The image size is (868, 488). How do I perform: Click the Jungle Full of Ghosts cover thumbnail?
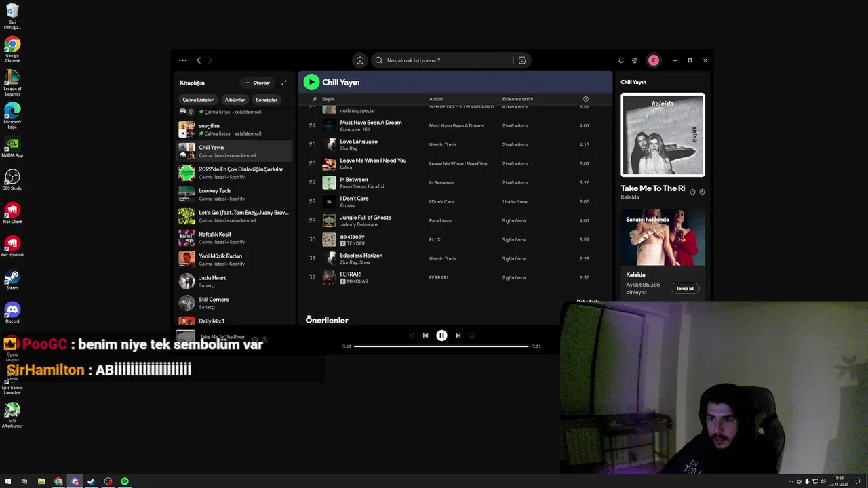click(x=329, y=220)
